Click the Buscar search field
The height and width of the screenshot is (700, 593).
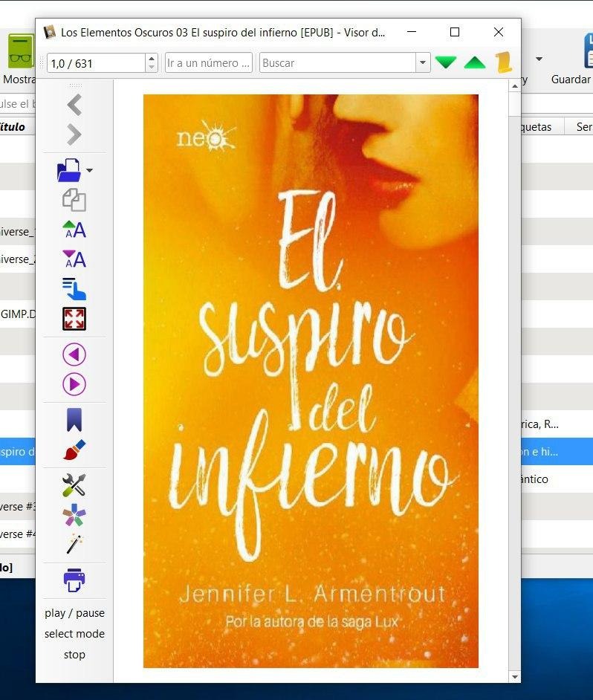[x=337, y=63]
